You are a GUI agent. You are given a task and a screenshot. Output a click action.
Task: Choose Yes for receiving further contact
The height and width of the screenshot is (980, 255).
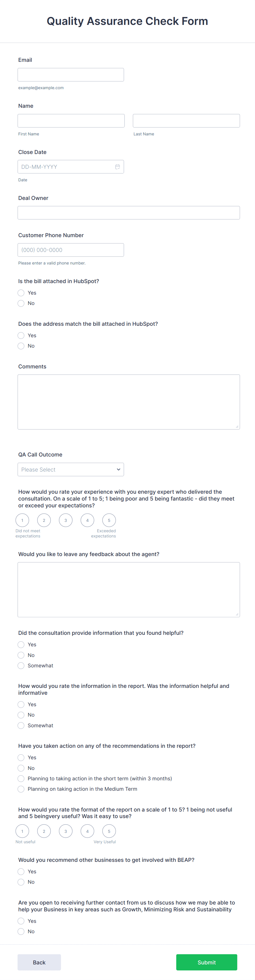click(21, 921)
